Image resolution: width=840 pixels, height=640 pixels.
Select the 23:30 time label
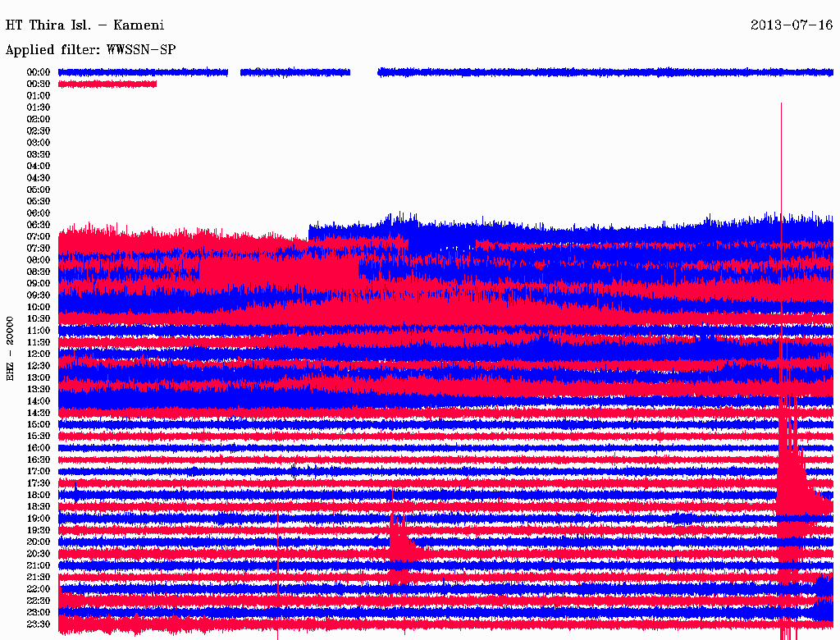coord(39,624)
